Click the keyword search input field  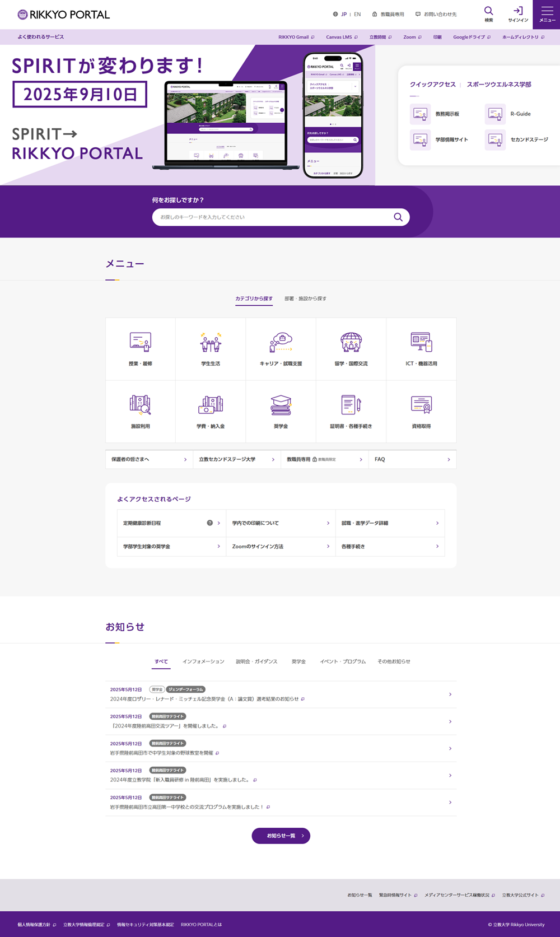[274, 217]
